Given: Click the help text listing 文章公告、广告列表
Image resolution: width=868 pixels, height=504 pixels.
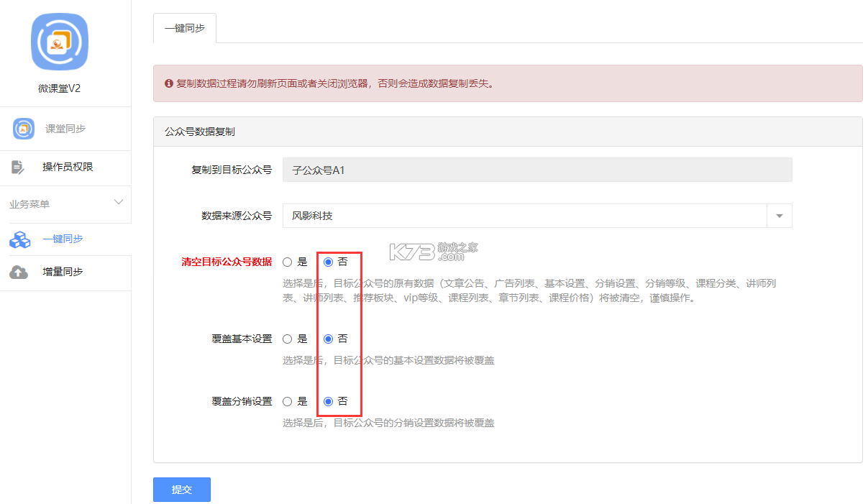Looking at the screenshot, I should (x=529, y=290).
